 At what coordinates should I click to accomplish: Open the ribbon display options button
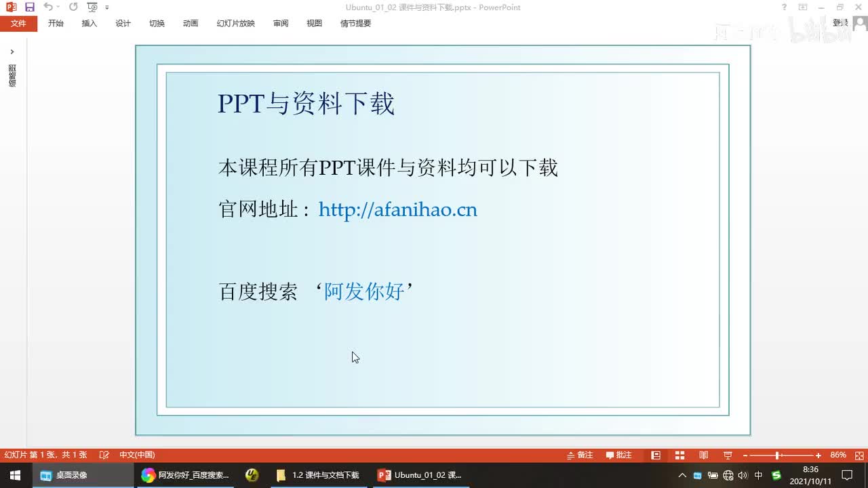pyautogui.click(x=803, y=7)
